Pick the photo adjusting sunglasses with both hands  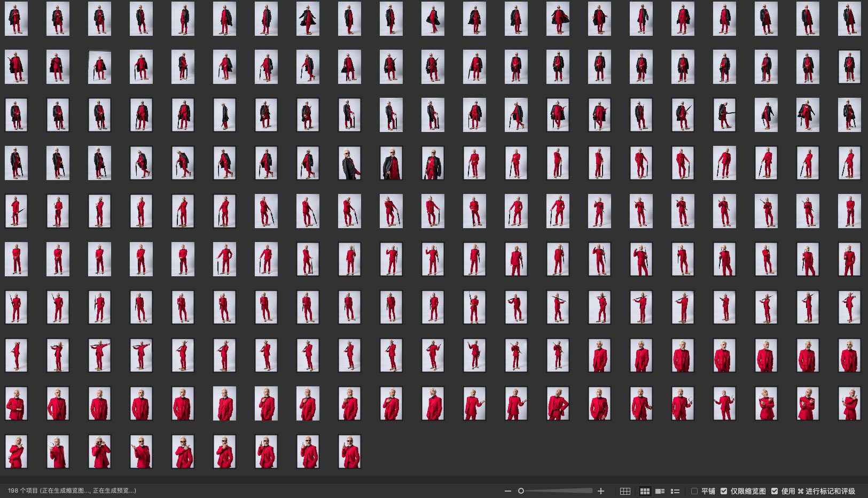99,452
